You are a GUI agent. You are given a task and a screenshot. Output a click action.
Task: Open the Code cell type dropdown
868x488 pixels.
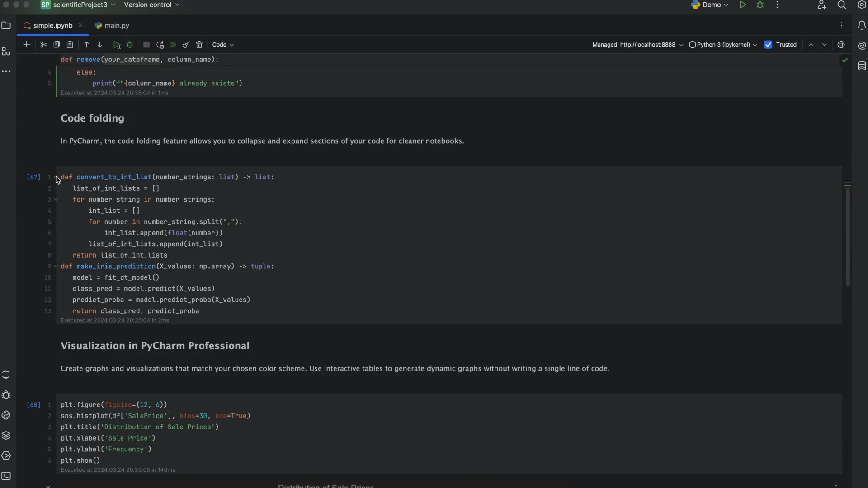click(x=223, y=45)
